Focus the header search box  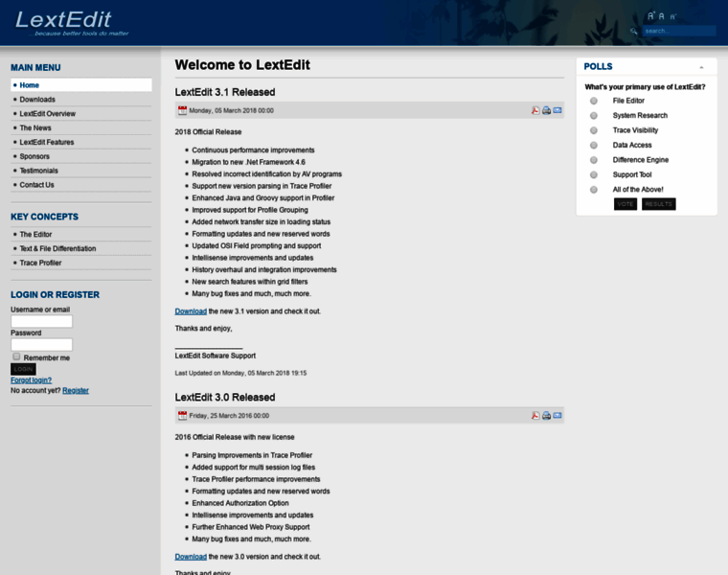(x=679, y=31)
